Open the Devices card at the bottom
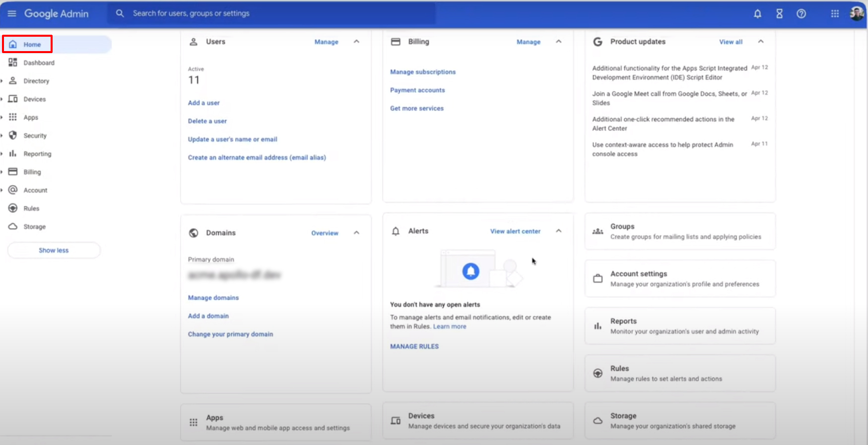The image size is (868, 445). click(x=478, y=421)
